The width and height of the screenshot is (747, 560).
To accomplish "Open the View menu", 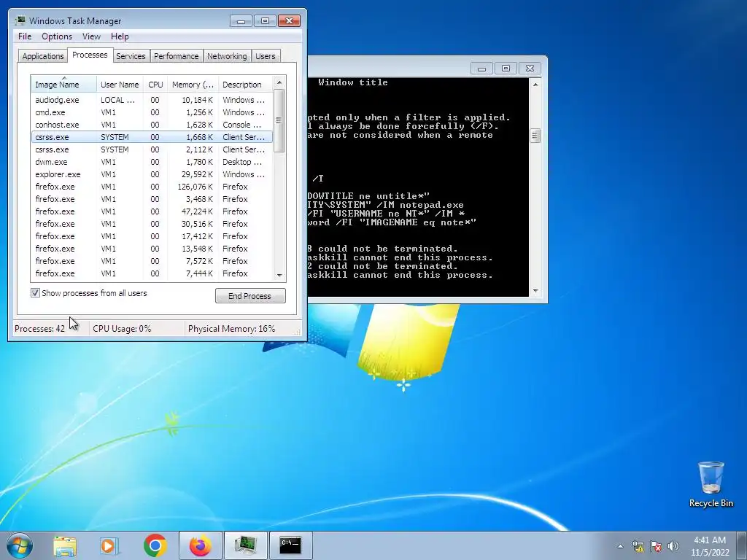I will point(91,36).
